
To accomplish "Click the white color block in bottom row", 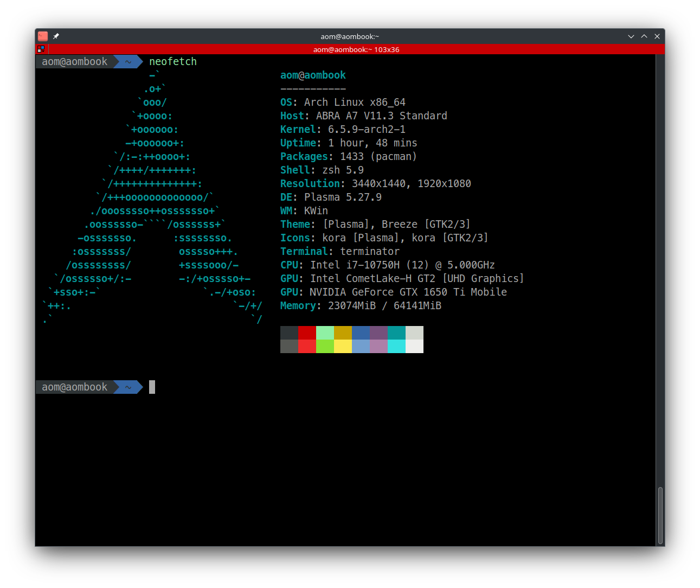I will coord(414,347).
